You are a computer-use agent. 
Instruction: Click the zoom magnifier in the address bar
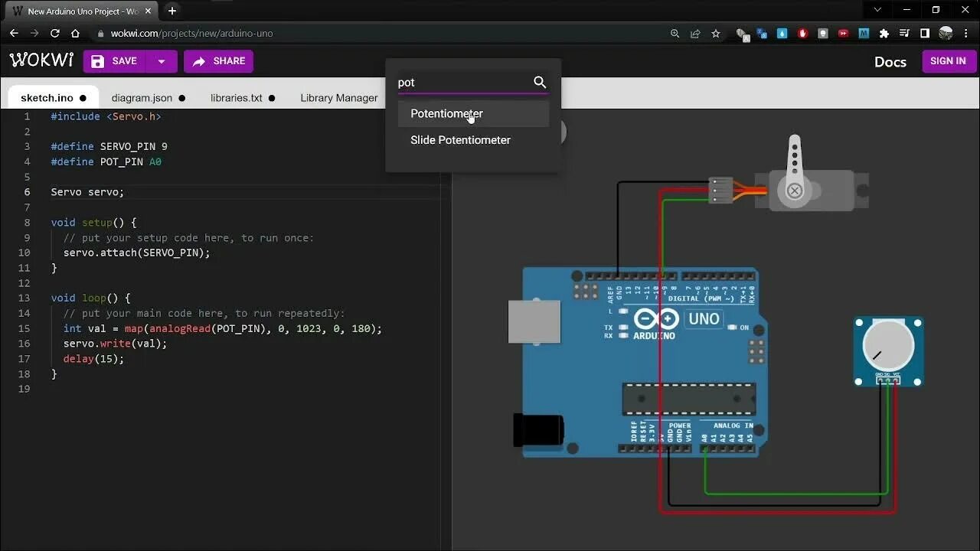pyautogui.click(x=675, y=34)
